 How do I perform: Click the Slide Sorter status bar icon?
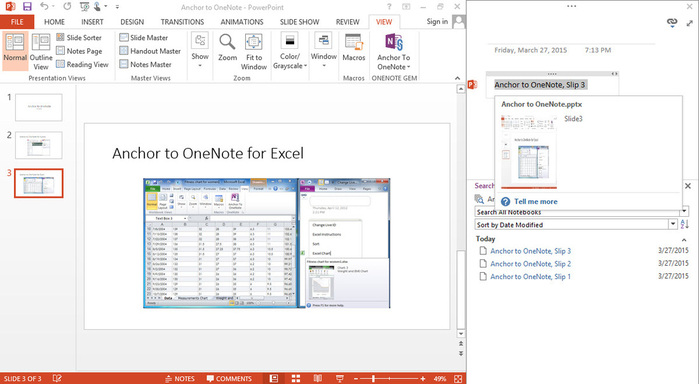pyautogui.click(x=296, y=378)
